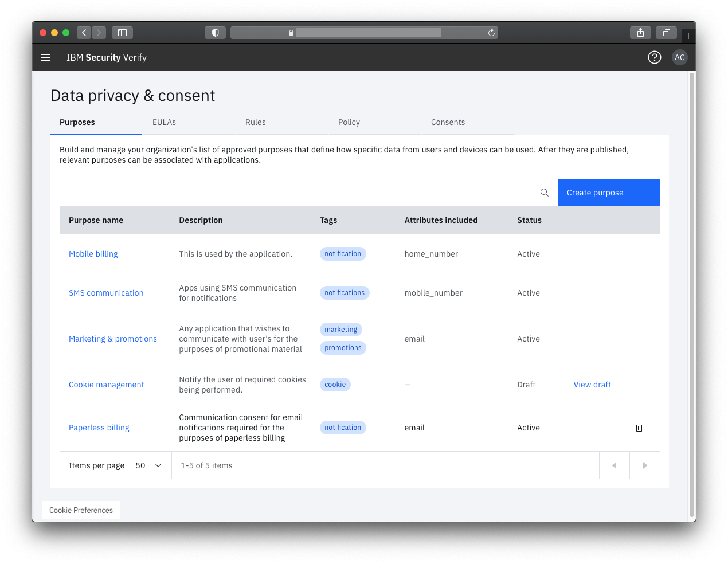Click the Attributes included column header
728x564 pixels.
pos(441,220)
